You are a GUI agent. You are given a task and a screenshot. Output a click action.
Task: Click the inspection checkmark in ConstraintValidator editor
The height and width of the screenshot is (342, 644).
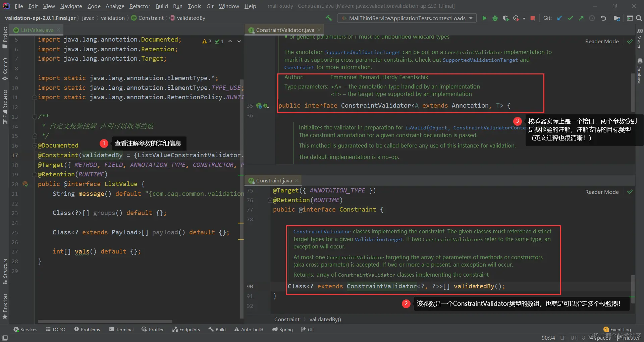[x=630, y=41]
